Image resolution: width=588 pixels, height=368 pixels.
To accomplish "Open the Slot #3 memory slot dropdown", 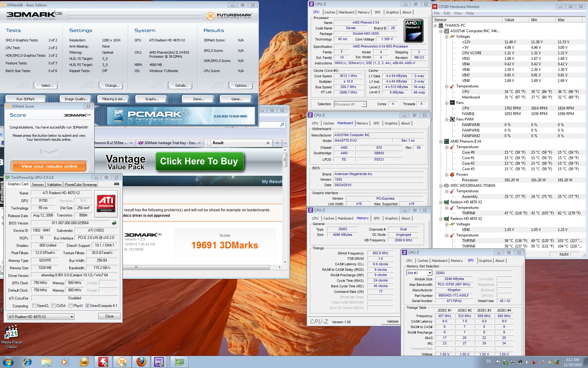I will click(x=429, y=273).
